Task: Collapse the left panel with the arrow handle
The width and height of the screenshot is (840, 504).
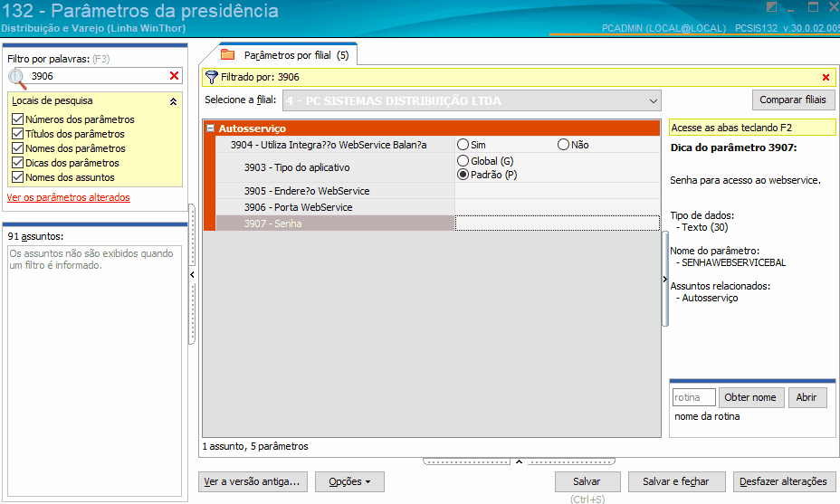Action: coord(192,274)
